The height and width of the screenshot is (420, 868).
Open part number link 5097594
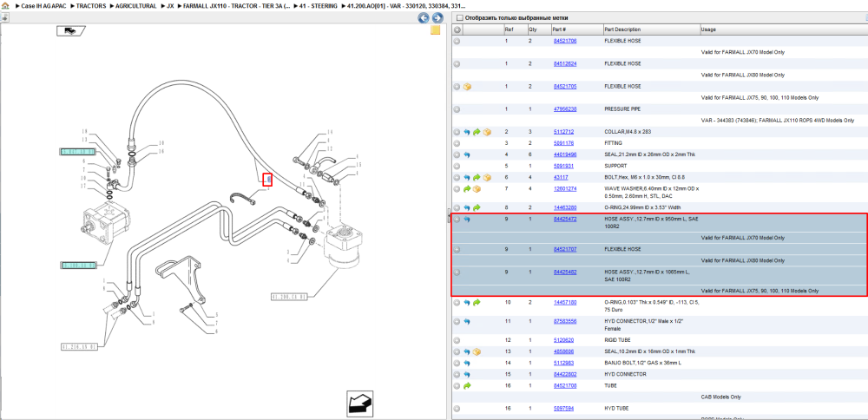[x=563, y=409]
